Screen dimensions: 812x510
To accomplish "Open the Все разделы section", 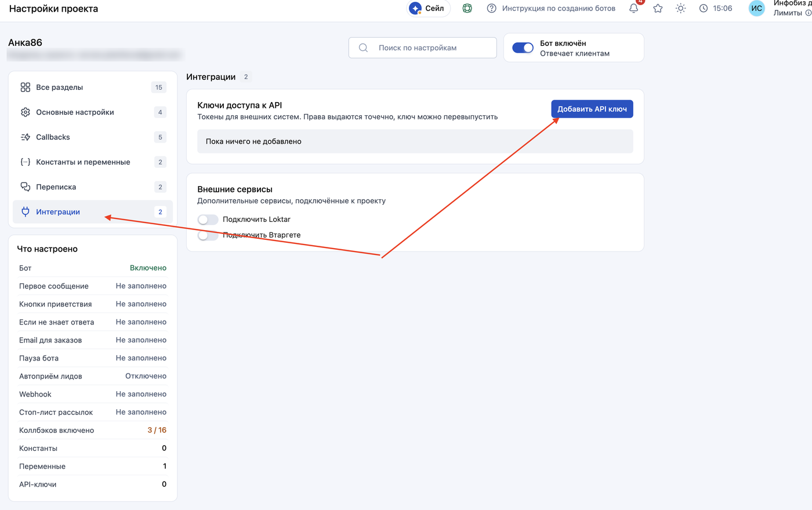I will click(93, 87).
